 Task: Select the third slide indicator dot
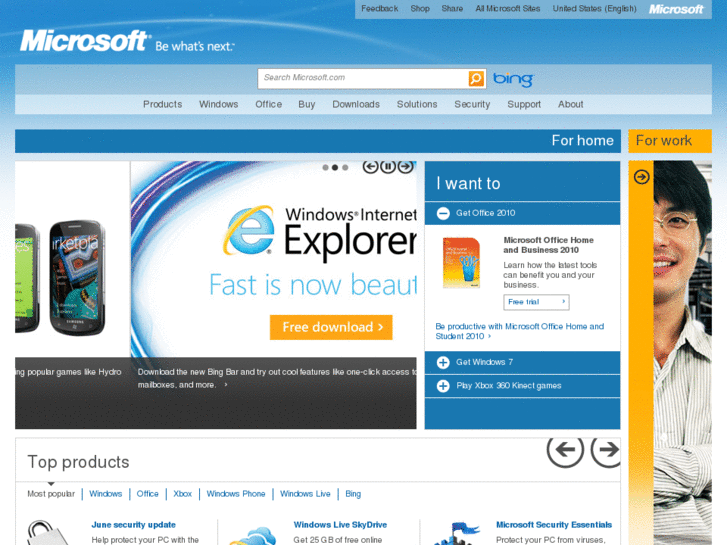pos(345,167)
